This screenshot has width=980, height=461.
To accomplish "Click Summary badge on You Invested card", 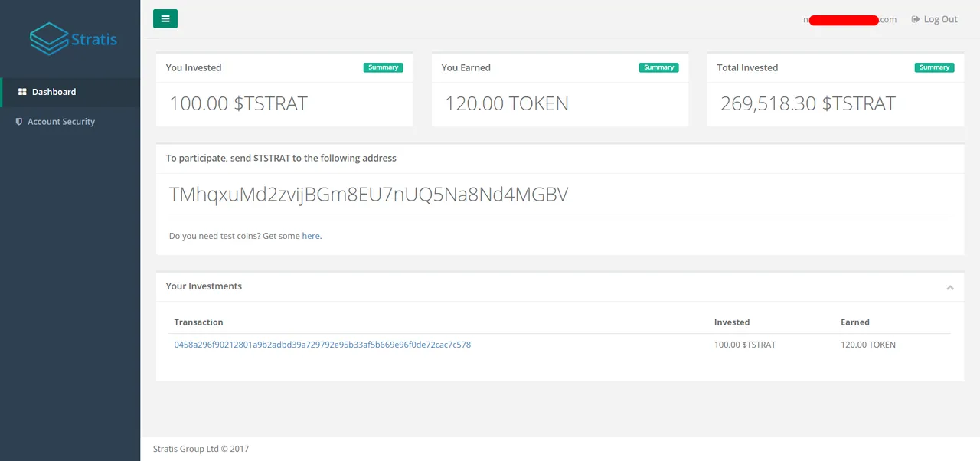I will 384,67.
